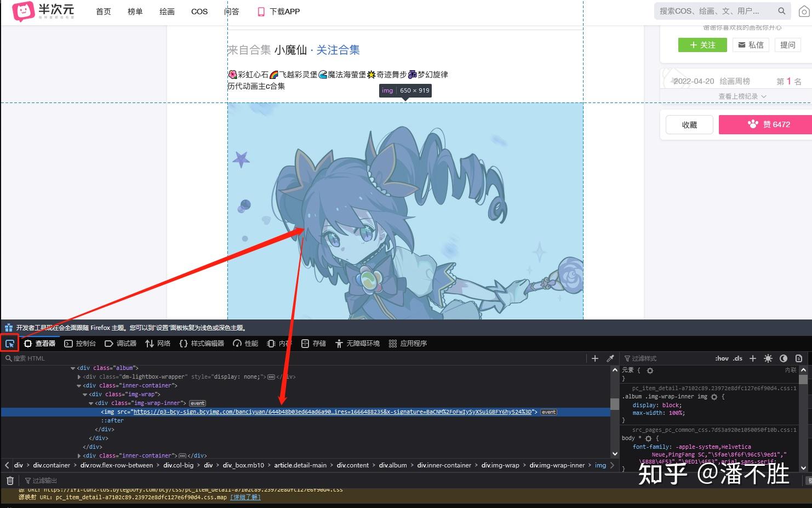The width and height of the screenshot is (812, 508).
Task: Click the magnifier search icon
Action: (782, 11)
